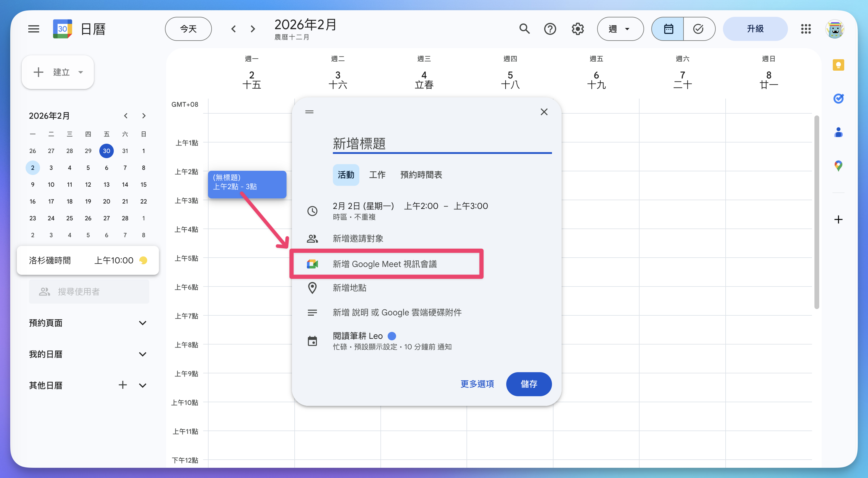The height and width of the screenshot is (478, 868).
Task: Open Google Maps in the side panel
Action: click(x=838, y=165)
